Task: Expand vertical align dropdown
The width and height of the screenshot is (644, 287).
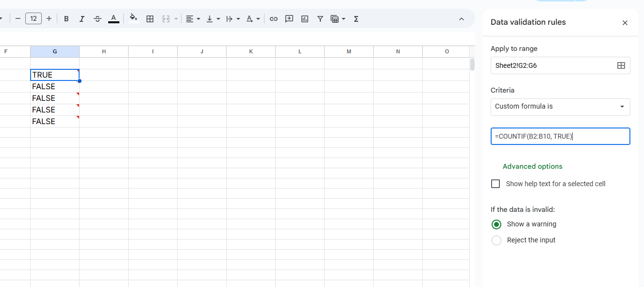Action: 213,19
